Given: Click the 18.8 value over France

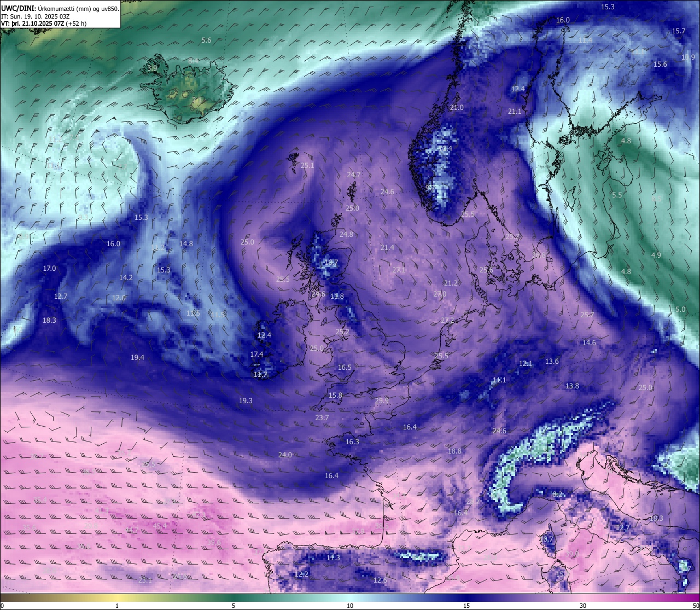Looking at the screenshot, I should [x=454, y=451].
